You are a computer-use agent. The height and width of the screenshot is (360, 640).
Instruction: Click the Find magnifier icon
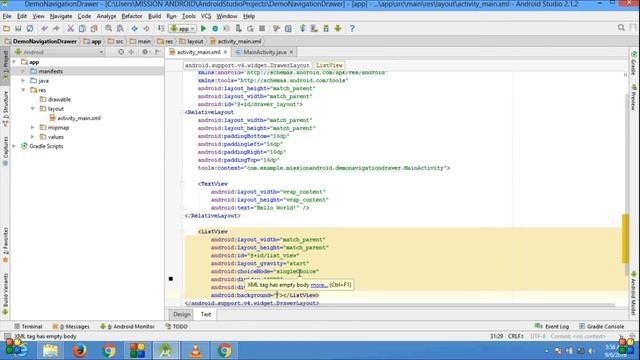(x=108, y=29)
